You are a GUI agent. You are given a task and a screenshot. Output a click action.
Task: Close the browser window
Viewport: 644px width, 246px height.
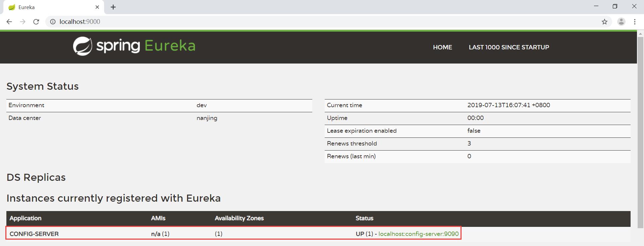[634, 6]
